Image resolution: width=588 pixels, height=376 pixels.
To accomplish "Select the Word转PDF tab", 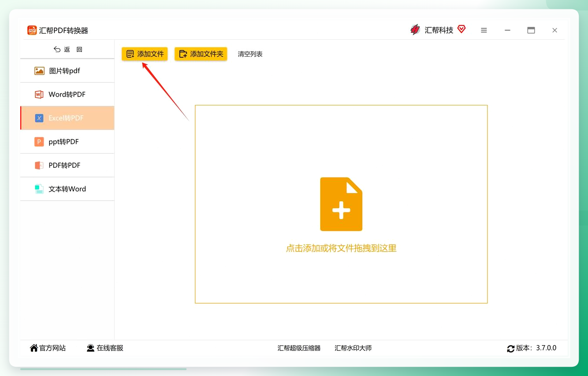I will coord(67,94).
